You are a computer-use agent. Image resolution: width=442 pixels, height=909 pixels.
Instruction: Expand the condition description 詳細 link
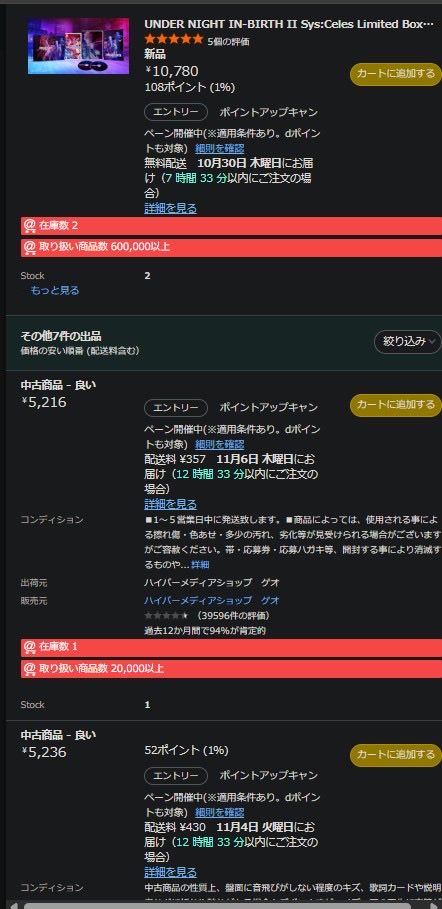[x=200, y=564]
